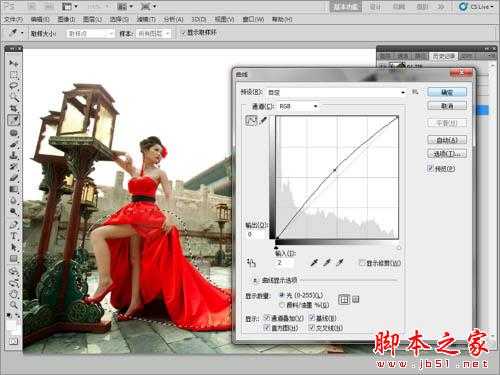Viewport: 500px width, 375px height.
Task: Select the Gradient tool
Action: (x=14, y=189)
